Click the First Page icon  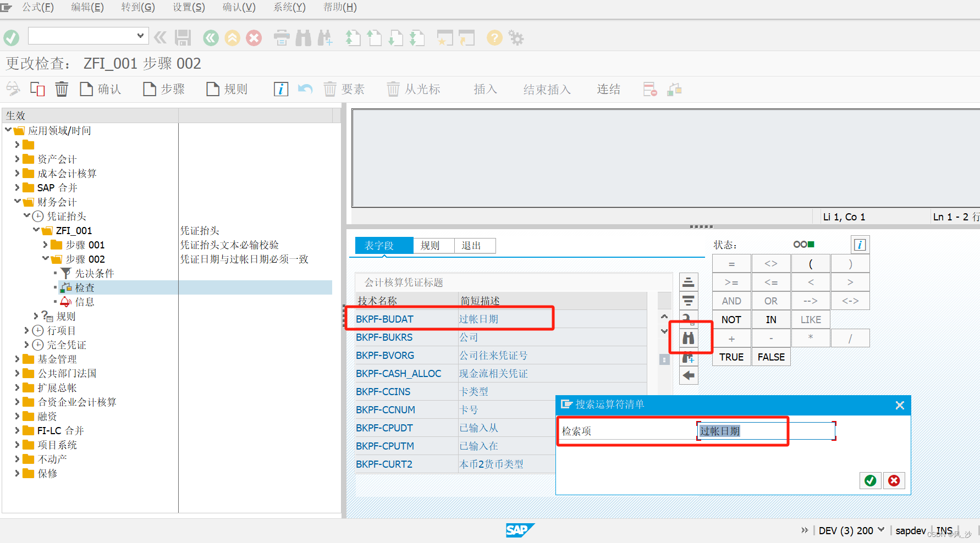coord(353,38)
